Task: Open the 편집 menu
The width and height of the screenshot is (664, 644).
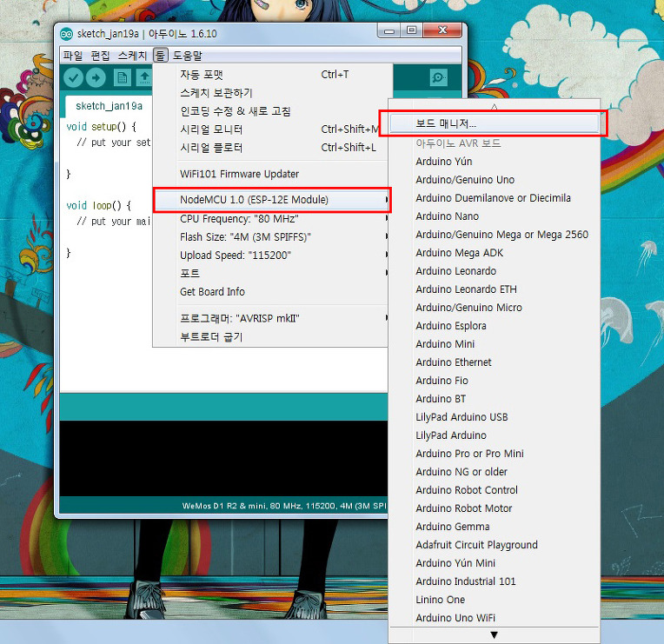Action: [100, 56]
